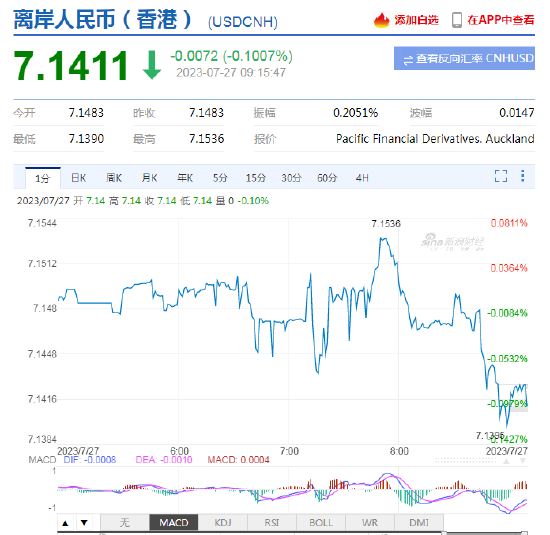Select the MACD indicator
Viewport: 550px width, 535px height.
click(174, 523)
